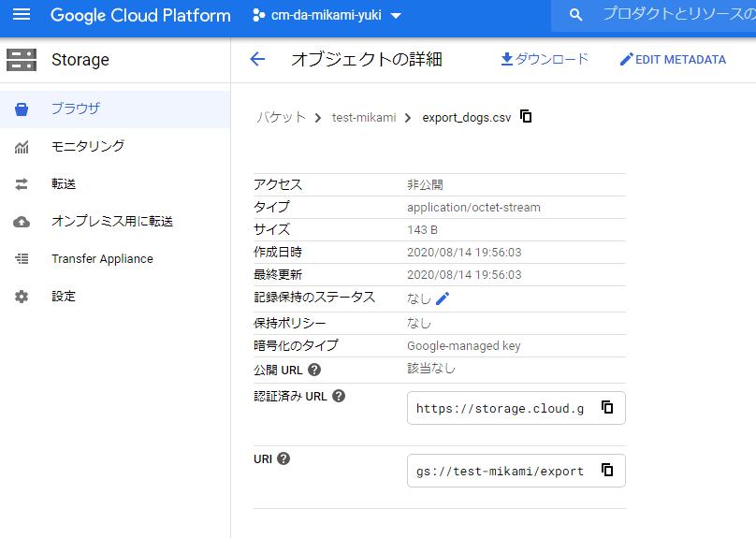Image resolution: width=756 pixels, height=538 pixels.
Task: Click the 保持ポリシー なし value
Action: 419,323
